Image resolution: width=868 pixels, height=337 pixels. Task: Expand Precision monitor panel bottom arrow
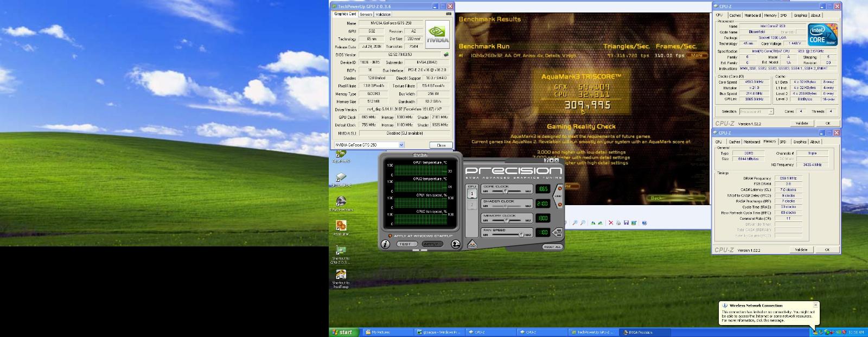pos(420,250)
